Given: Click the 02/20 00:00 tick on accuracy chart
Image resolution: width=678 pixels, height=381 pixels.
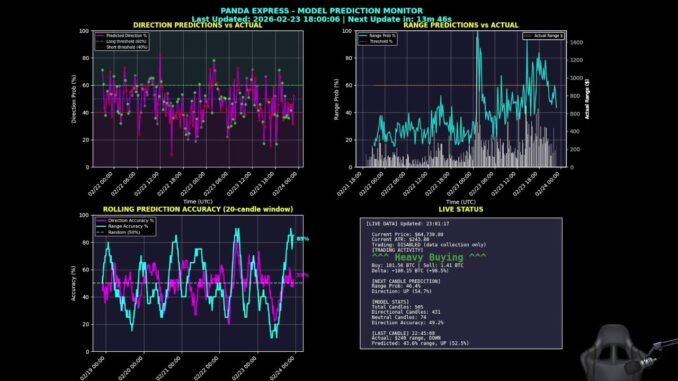Looking at the screenshot, I should pyautogui.click(x=130, y=368).
